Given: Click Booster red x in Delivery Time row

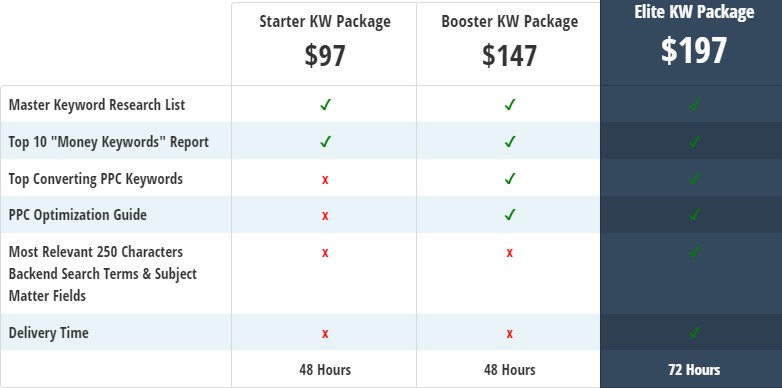Looking at the screenshot, I should [509, 334].
